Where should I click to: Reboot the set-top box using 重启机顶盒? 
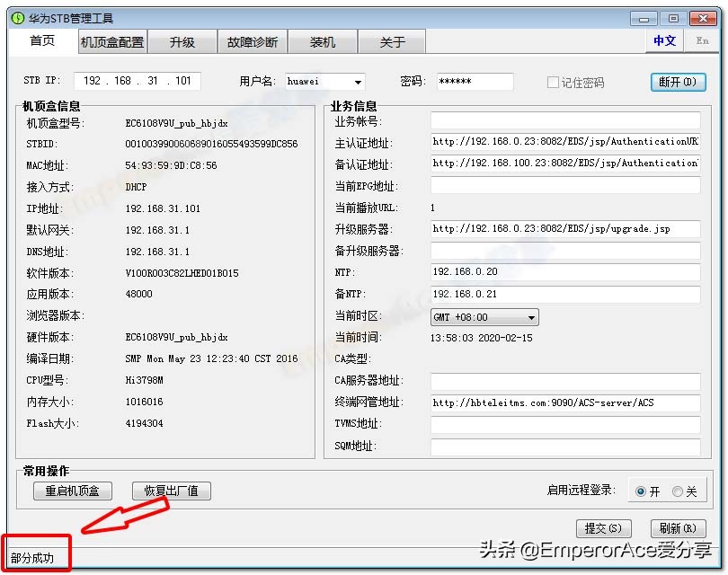pos(72,491)
